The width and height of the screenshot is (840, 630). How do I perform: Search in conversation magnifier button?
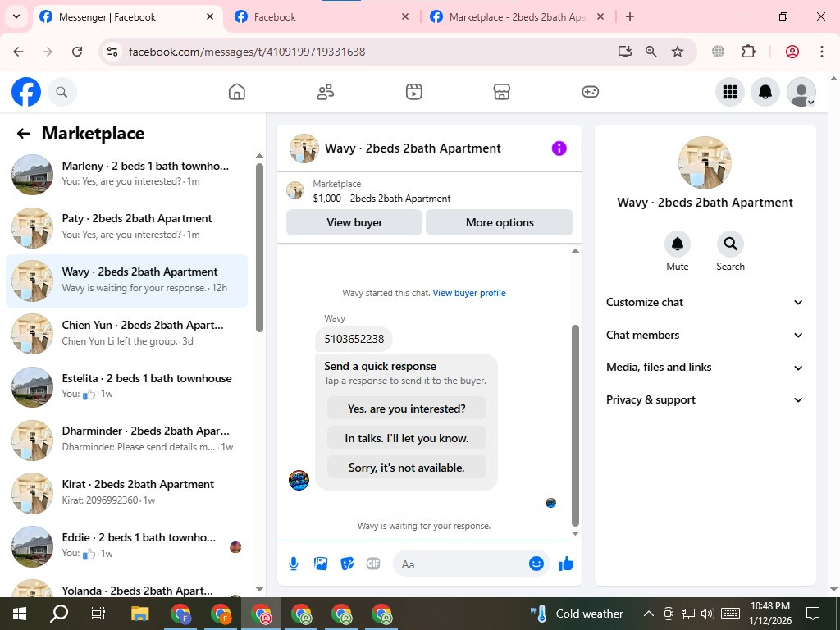point(730,244)
